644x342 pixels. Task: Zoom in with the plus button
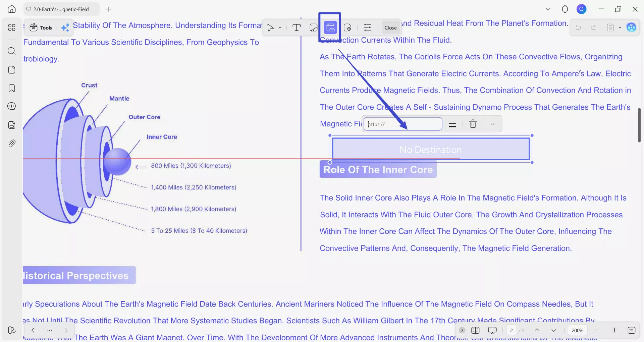click(x=614, y=330)
